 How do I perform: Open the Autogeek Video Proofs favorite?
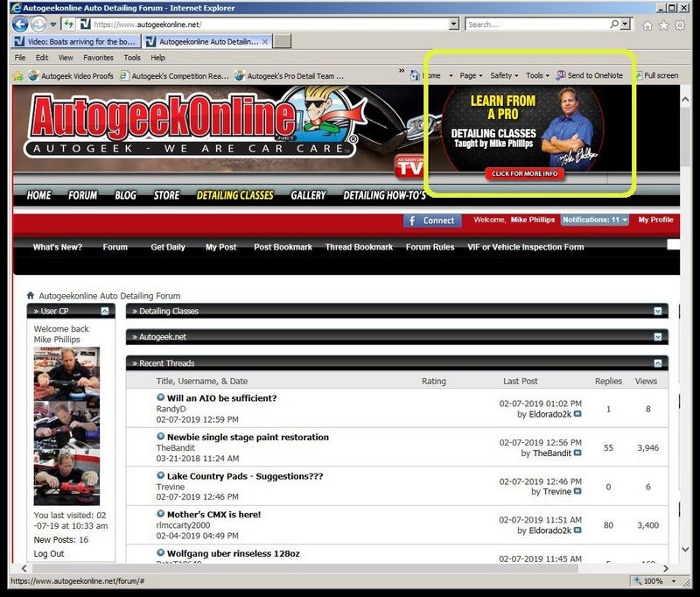pos(71,76)
